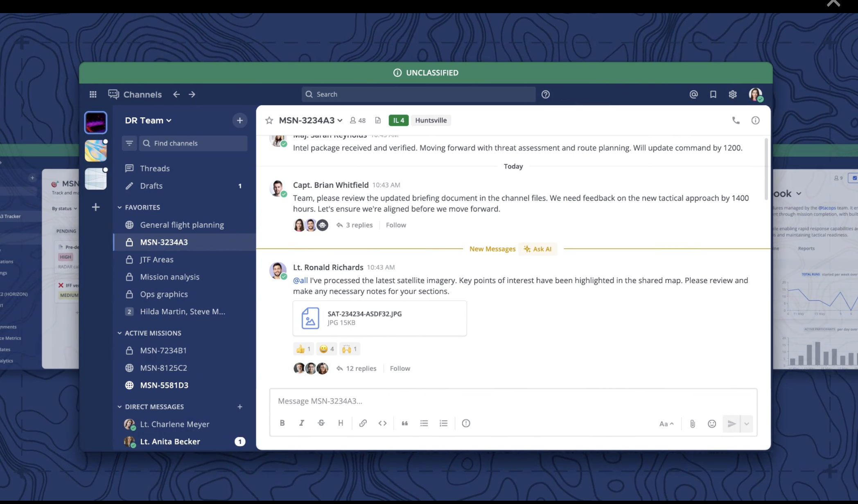Insert heading formatting
Screen dimensions: 858x504
pos(341,423)
